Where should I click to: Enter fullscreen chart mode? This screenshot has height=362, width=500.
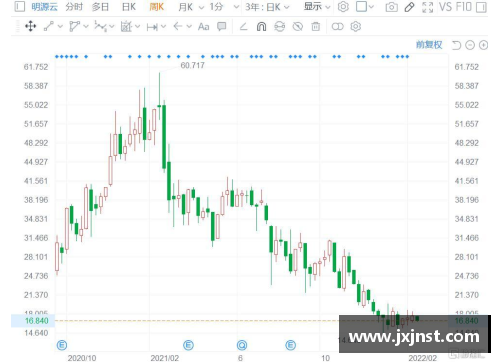427,7
